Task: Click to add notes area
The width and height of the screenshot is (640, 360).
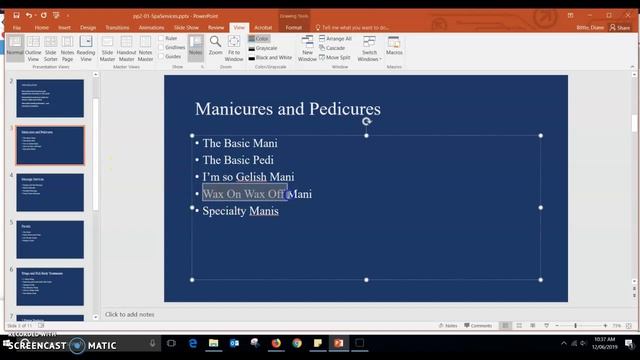Action: point(129,314)
